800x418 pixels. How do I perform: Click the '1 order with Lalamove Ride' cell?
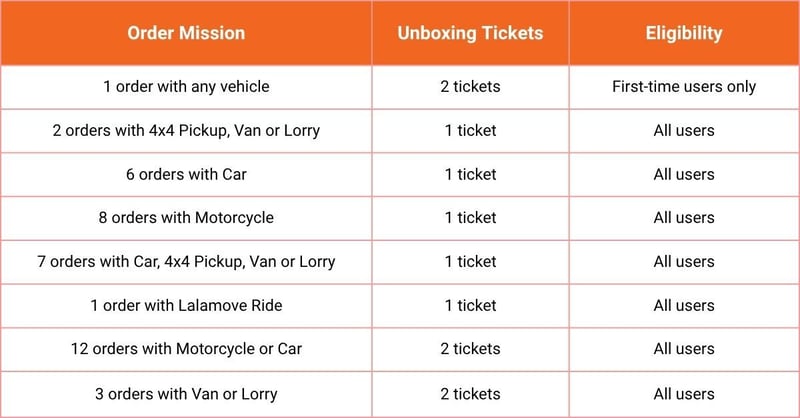click(186, 306)
